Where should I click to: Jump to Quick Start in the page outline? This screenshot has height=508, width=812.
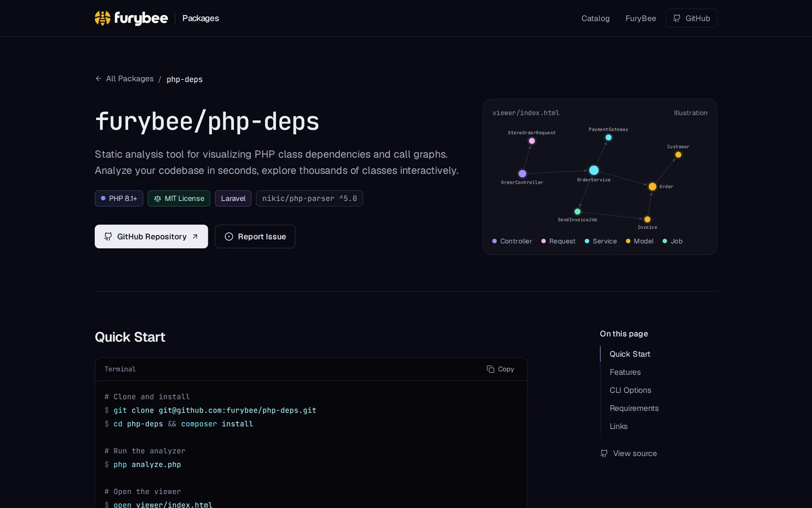(630, 354)
